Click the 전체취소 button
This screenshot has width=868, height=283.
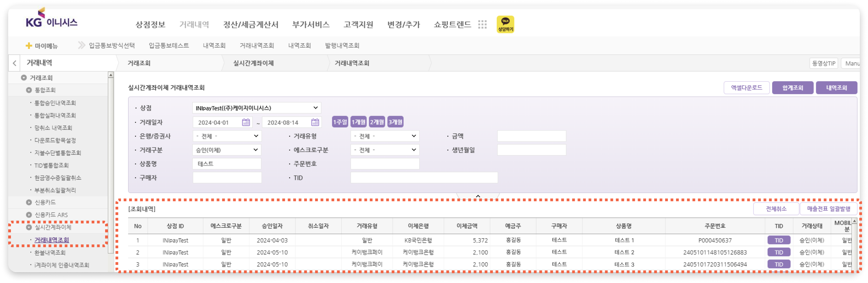(x=776, y=209)
